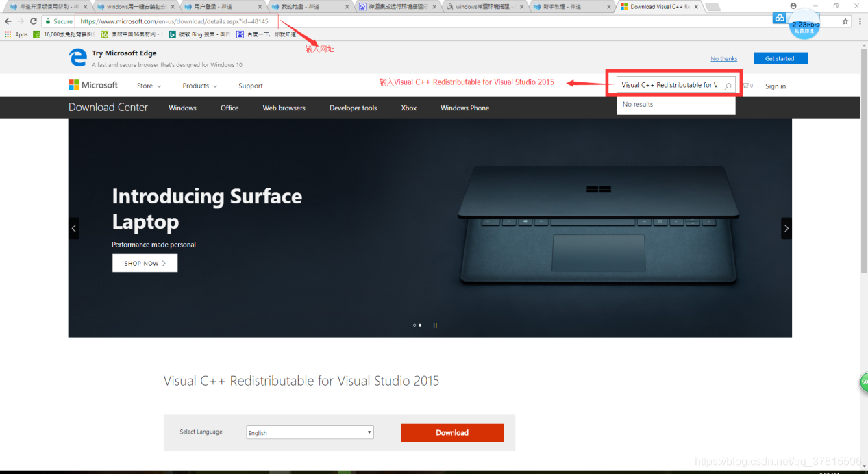Click the Microsoft logo in site header

[93, 85]
